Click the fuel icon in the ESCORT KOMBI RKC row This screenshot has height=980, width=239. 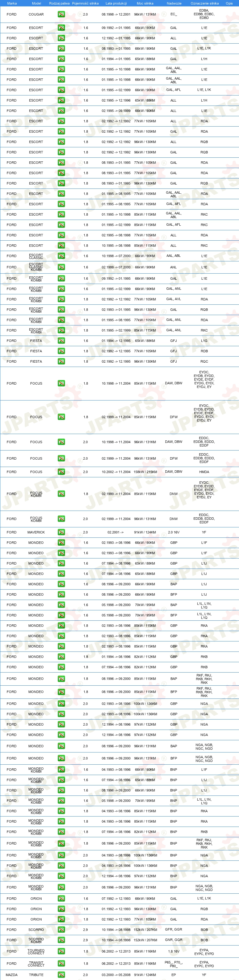coord(61,330)
